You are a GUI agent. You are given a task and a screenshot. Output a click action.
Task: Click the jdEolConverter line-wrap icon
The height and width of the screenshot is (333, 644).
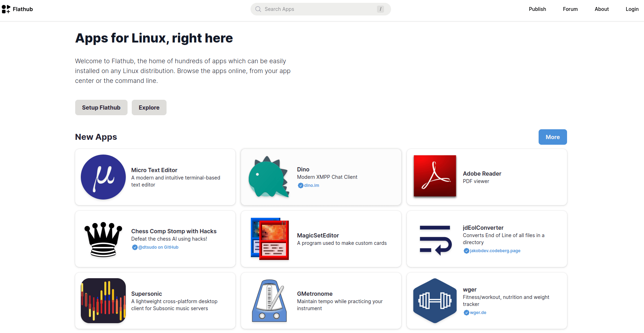[x=435, y=240]
